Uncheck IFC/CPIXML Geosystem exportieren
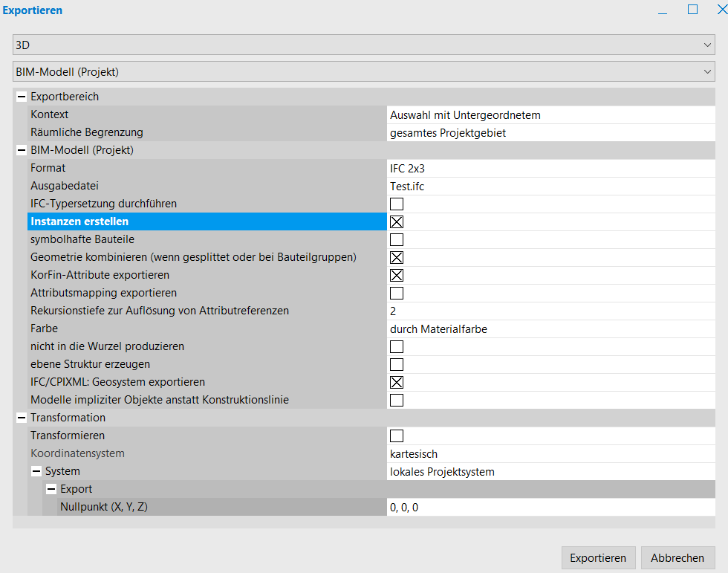The image size is (728, 573). click(397, 382)
